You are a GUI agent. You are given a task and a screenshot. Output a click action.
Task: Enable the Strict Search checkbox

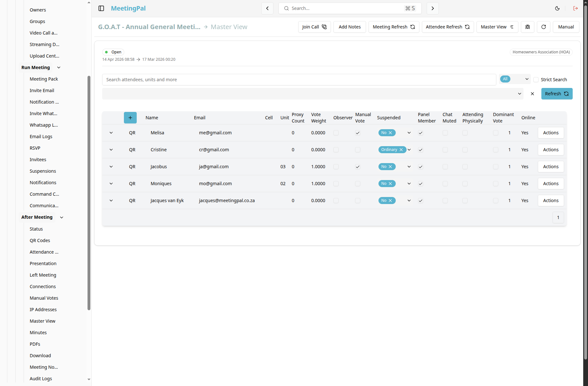[x=536, y=80]
